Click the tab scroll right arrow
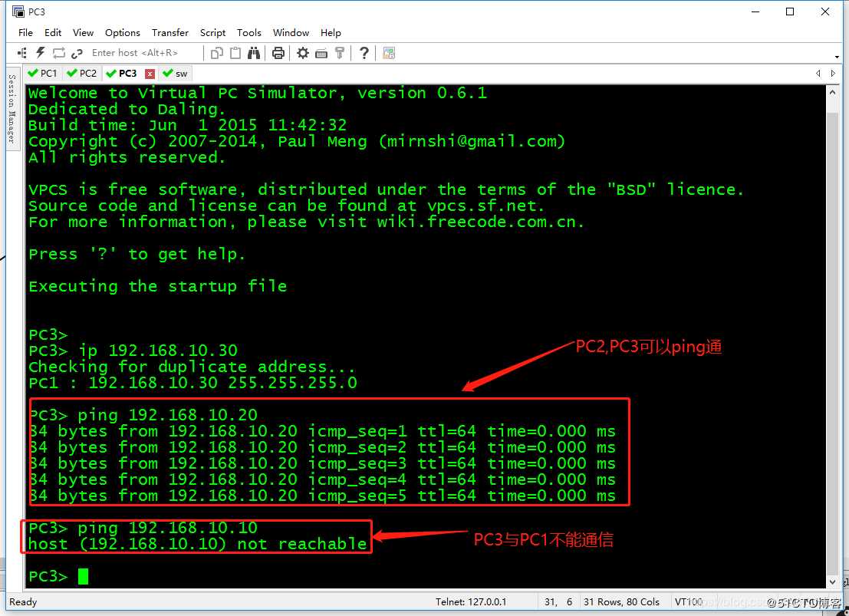The image size is (849, 616). tap(834, 74)
